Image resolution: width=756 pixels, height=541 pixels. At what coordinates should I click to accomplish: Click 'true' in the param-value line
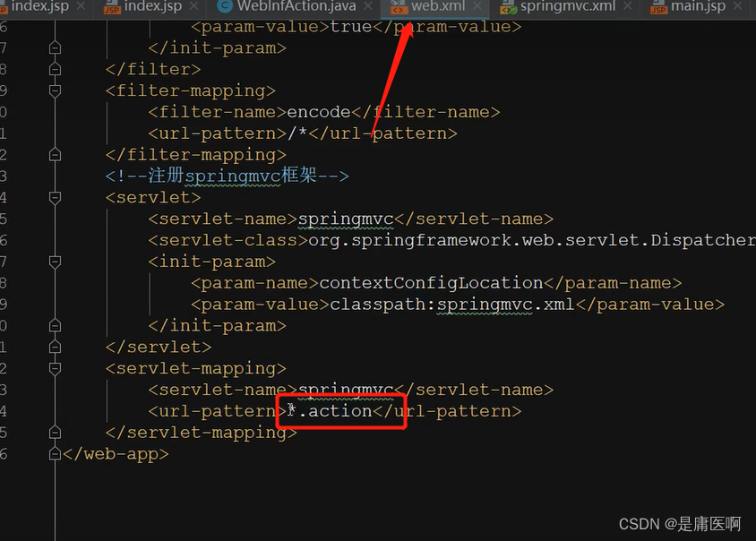(x=351, y=27)
